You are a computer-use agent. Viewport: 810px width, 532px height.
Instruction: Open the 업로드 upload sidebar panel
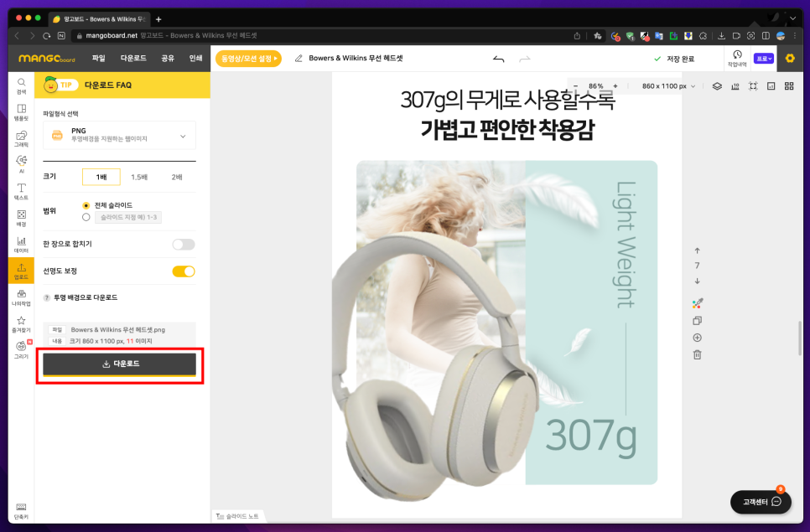(x=21, y=271)
